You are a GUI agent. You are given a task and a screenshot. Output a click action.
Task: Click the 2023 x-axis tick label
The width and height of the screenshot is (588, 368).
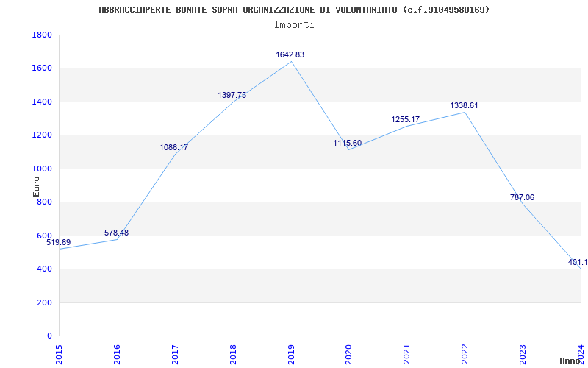coord(523,355)
